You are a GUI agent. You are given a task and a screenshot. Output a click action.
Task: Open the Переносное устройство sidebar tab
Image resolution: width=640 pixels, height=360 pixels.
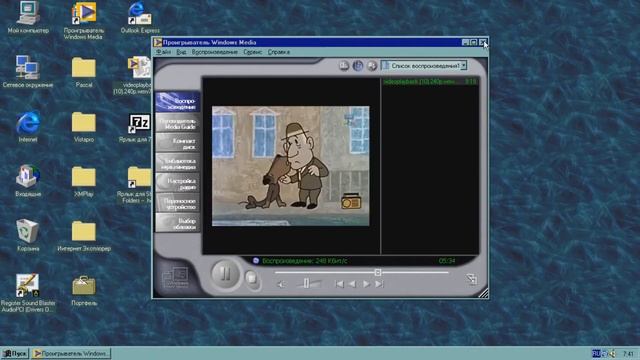(x=178, y=203)
